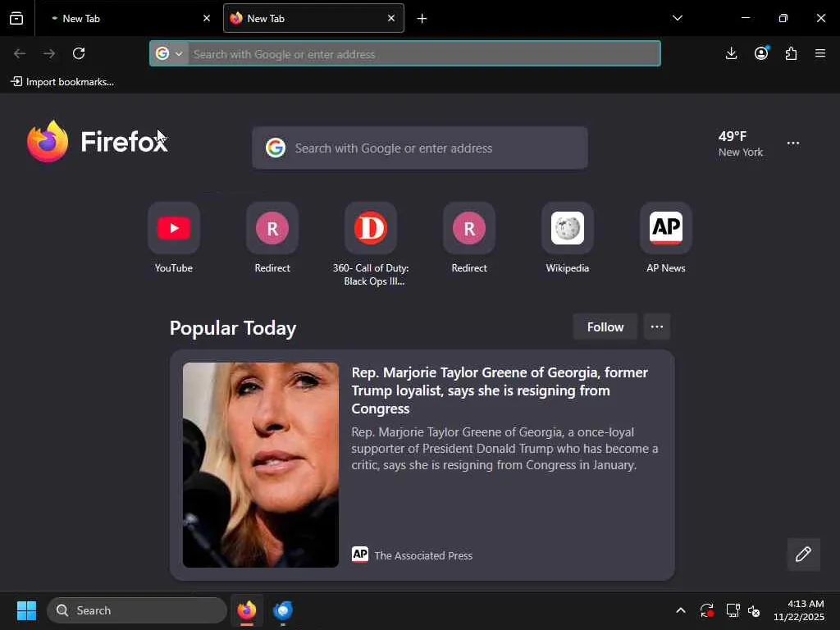Open the search engine selector dropdown

[x=169, y=53]
